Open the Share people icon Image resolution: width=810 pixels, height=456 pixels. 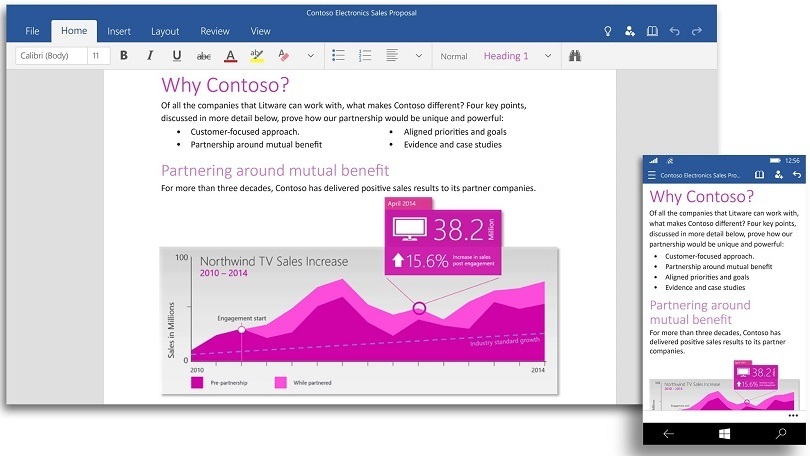pos(630,31)
